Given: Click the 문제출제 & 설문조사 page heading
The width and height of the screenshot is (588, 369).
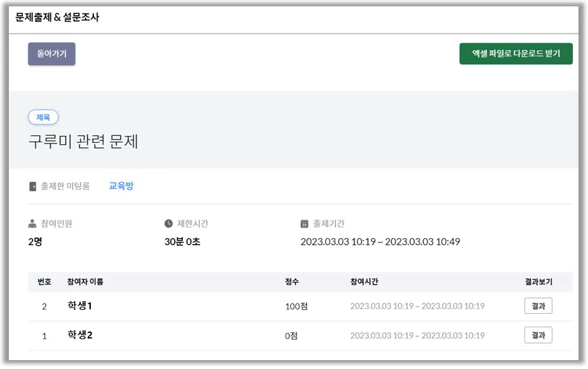Looking at the screenshot, I should point(57,17).
